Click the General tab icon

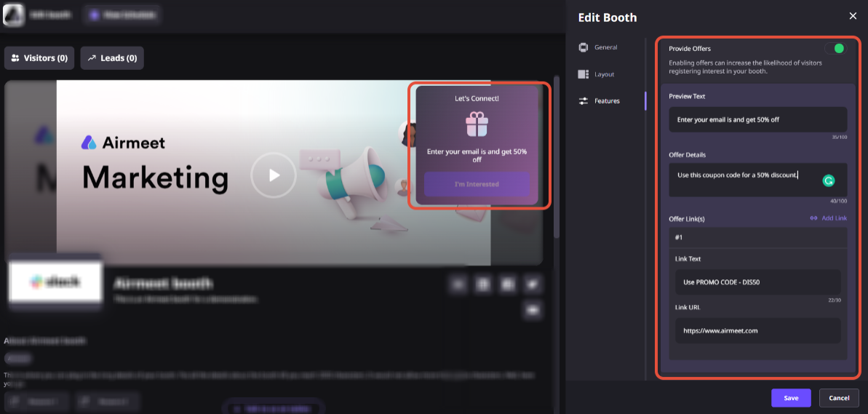[583, 47]
